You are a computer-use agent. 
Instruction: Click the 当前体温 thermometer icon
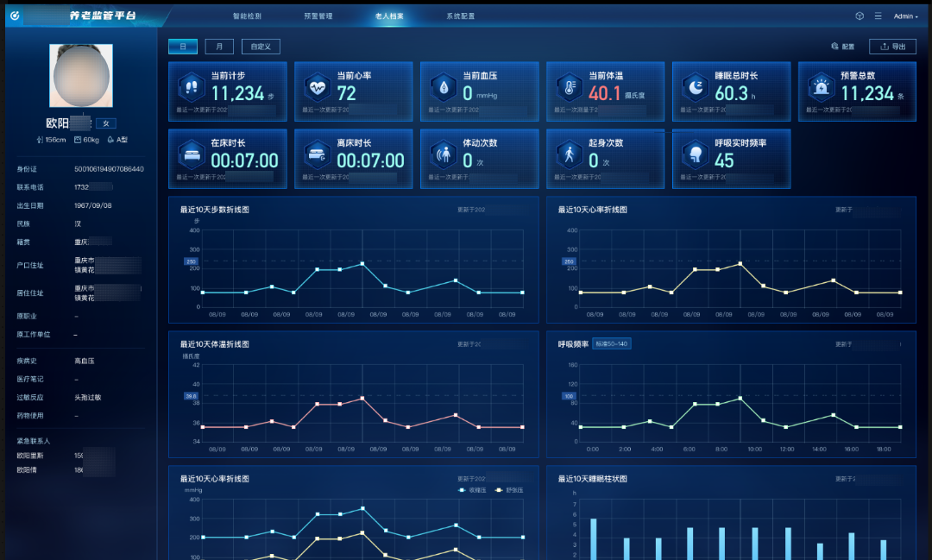click(568, 86)
